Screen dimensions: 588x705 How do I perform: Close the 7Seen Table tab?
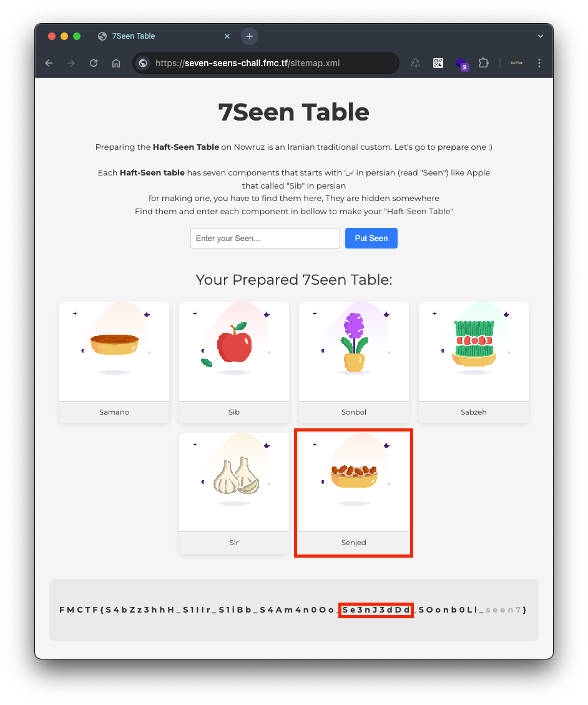click(x=227, y=36)
